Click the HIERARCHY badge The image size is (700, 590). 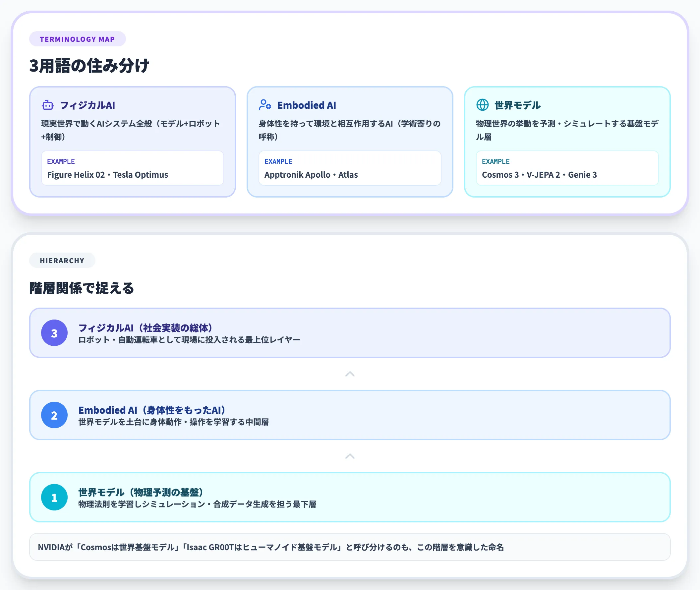click(x=62, y=261)
